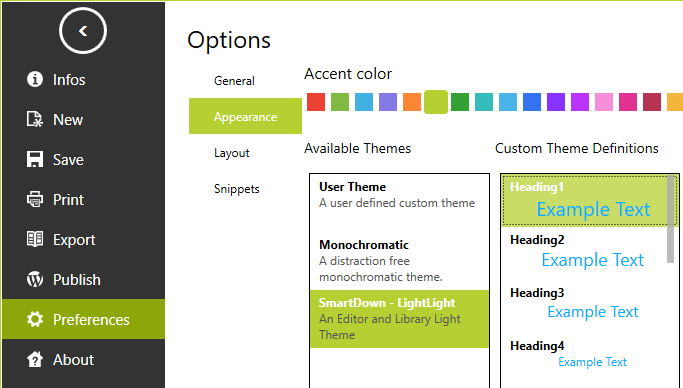683x388 pixels.
Task: Choose the bright magenta-purple accent swatch
Action: (580, 102)
